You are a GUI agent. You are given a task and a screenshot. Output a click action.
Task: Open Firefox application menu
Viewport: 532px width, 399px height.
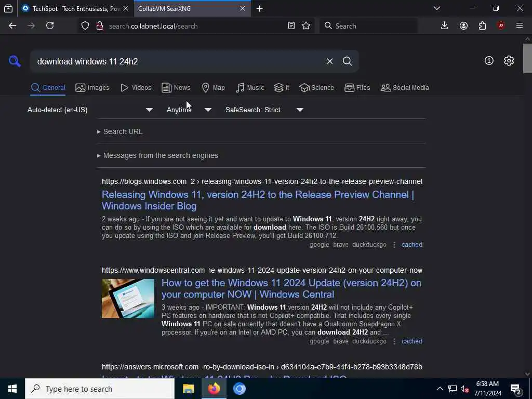point(520,26)
